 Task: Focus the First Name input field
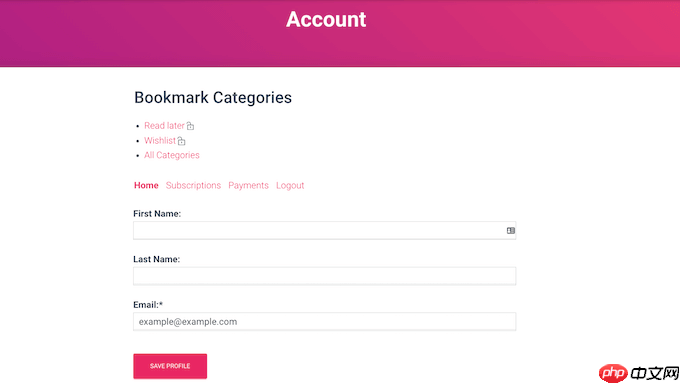coord(324,231)
